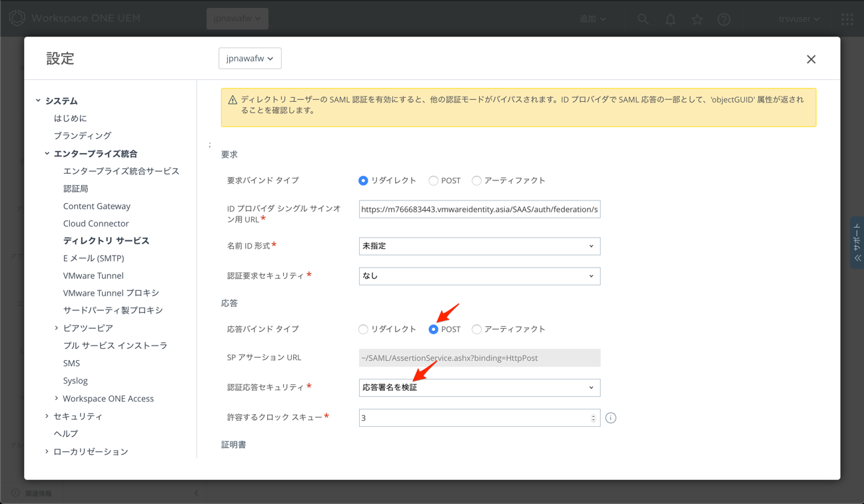The height and width of the screenshot is (504, 864).
Task: Select リダイレクト for 応答バインド タイプ
Action: click(363, 330)
